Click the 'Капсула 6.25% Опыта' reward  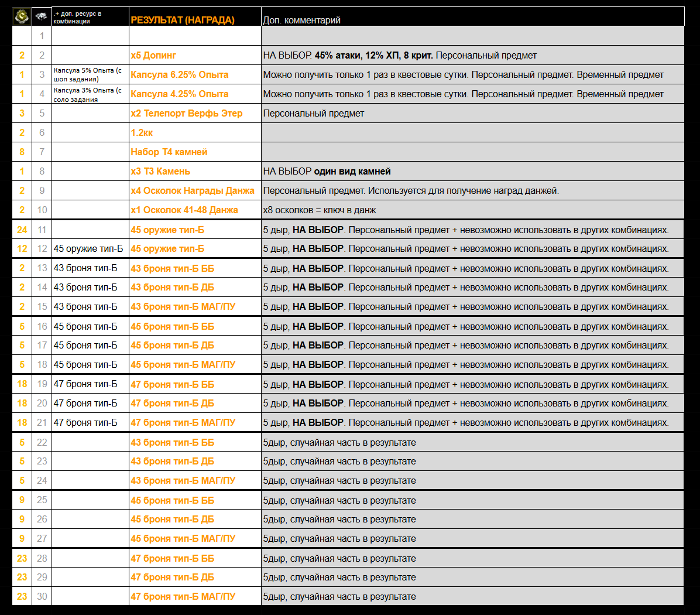point(179,75)
